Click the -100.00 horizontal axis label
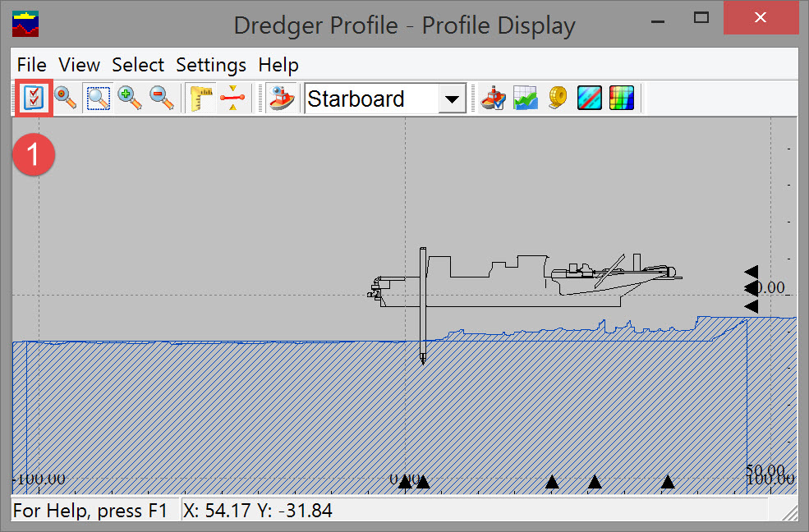The image size is (809, 532). point(39,479)
